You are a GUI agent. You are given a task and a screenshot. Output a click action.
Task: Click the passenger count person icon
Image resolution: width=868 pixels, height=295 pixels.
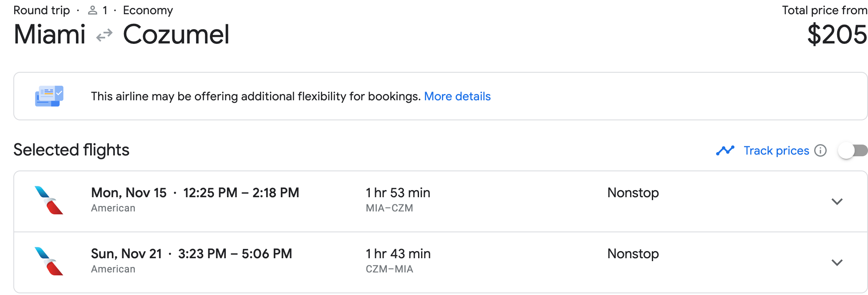(x=92, y=10)
